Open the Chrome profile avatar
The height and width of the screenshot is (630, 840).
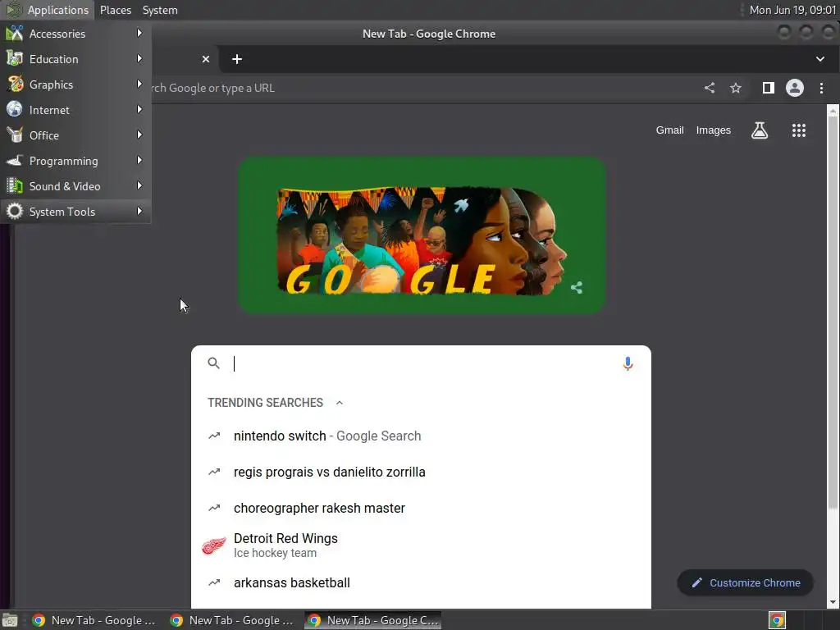794,88
